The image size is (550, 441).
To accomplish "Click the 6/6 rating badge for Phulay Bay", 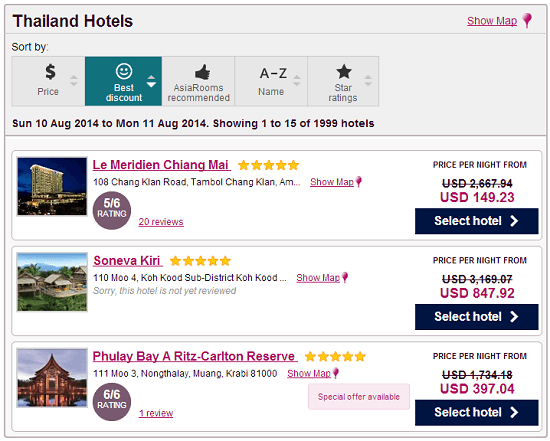I will pos(112,402).
